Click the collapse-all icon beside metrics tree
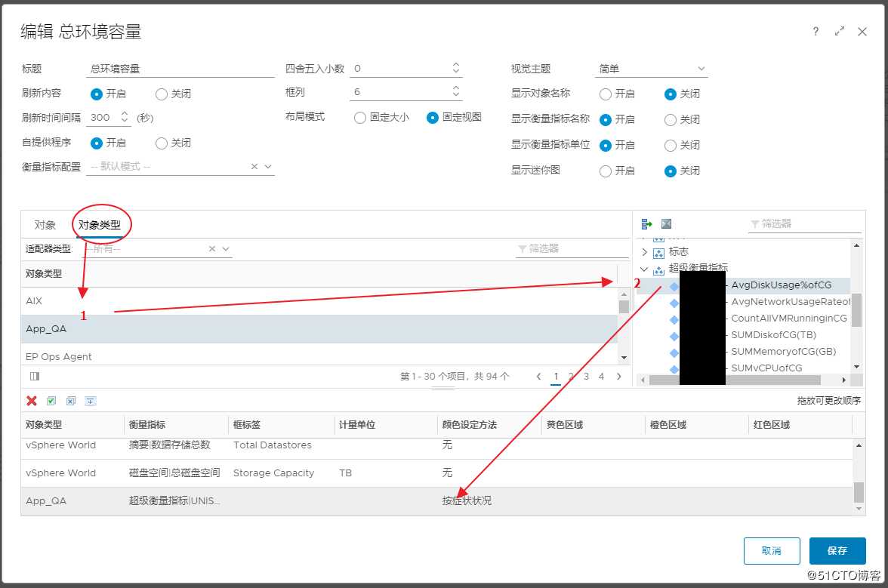 667,224
